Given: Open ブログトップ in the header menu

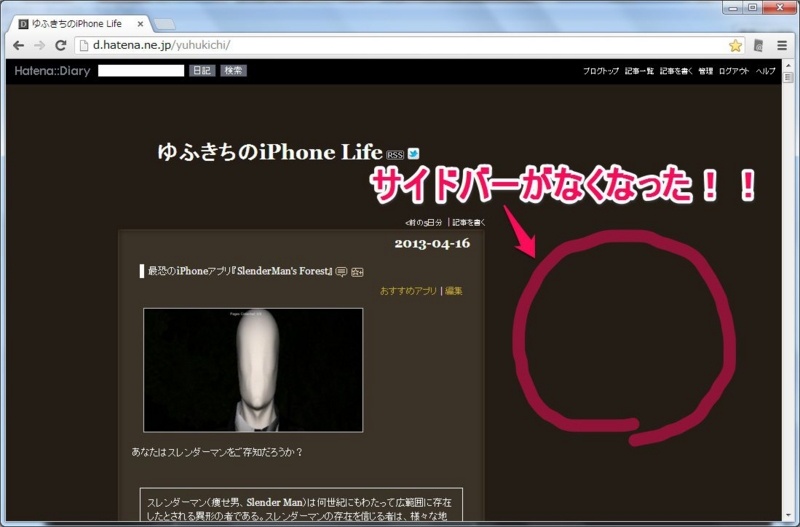Looking at the screenshot, I should point(601,71).
